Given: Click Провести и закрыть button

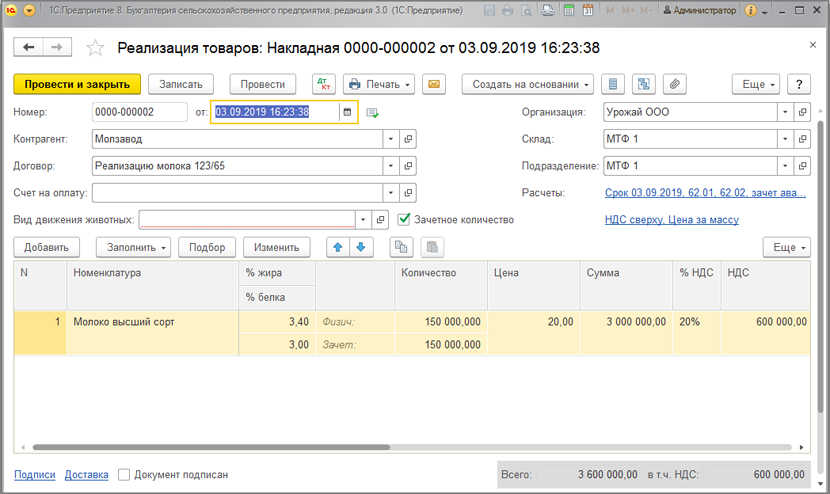Looking at the screenshot, I should [x=77, y=84].
